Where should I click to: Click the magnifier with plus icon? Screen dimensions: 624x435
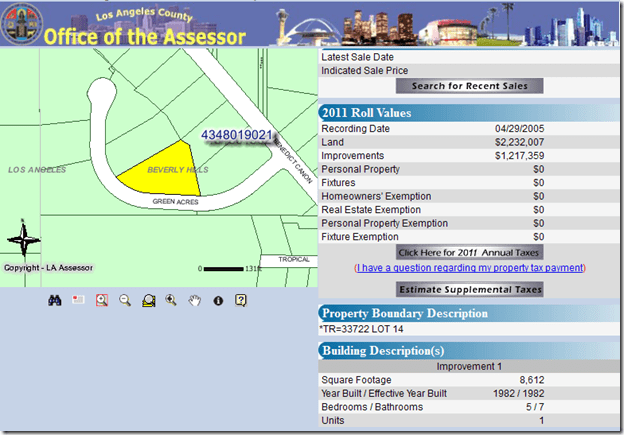(x=172, y=300)
